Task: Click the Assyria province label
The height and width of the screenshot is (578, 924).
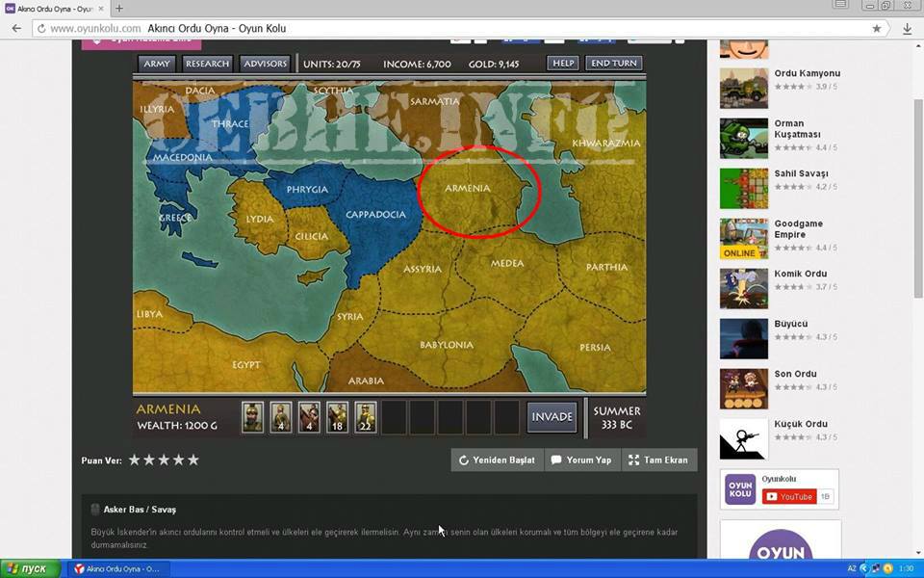Action: pyautogui.click(x=422, y=269)
